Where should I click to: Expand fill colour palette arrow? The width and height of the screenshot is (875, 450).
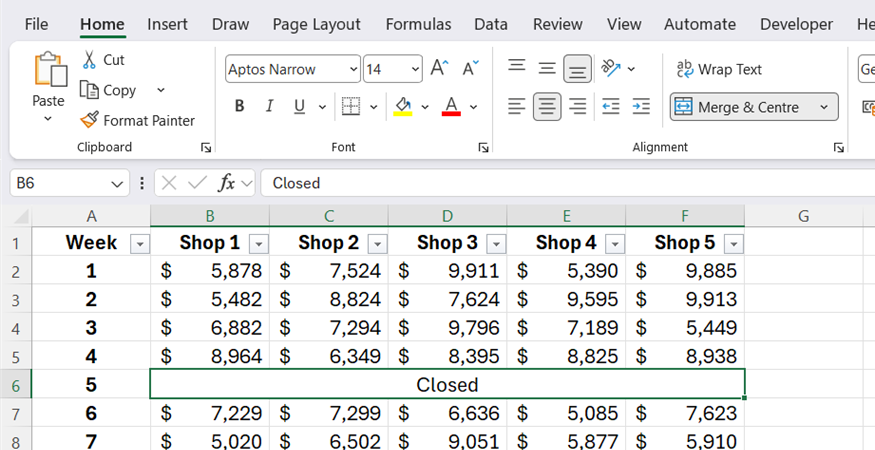click(x=425, y=107)
